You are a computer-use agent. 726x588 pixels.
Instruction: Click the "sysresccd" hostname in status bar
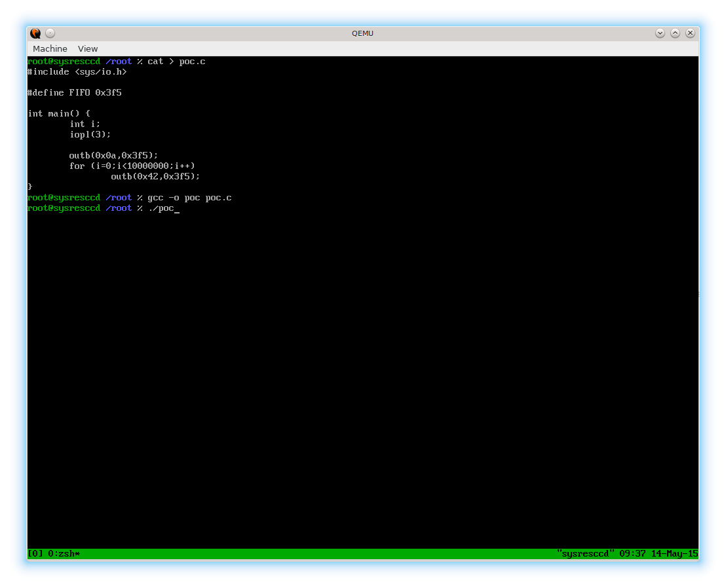tap(585, 554)
